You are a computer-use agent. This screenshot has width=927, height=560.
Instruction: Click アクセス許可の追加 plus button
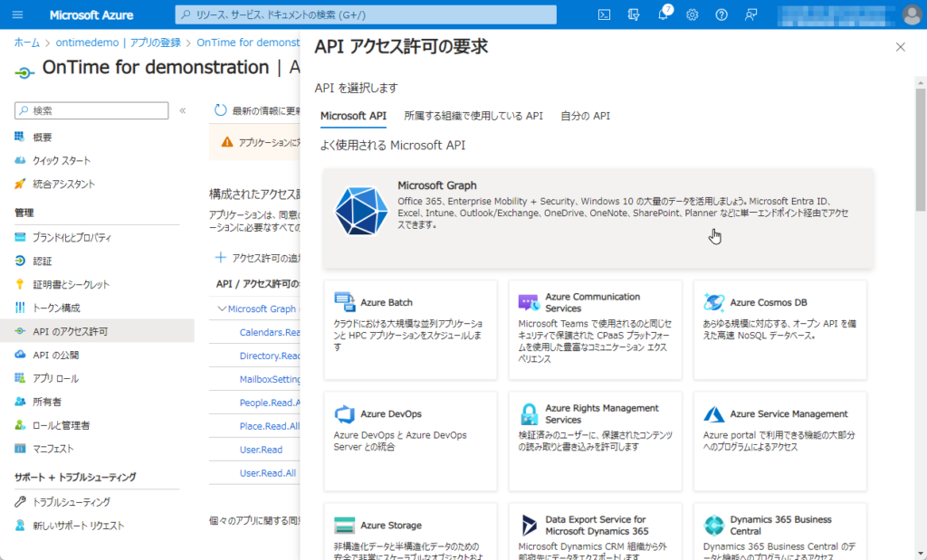tap(258, 258)
